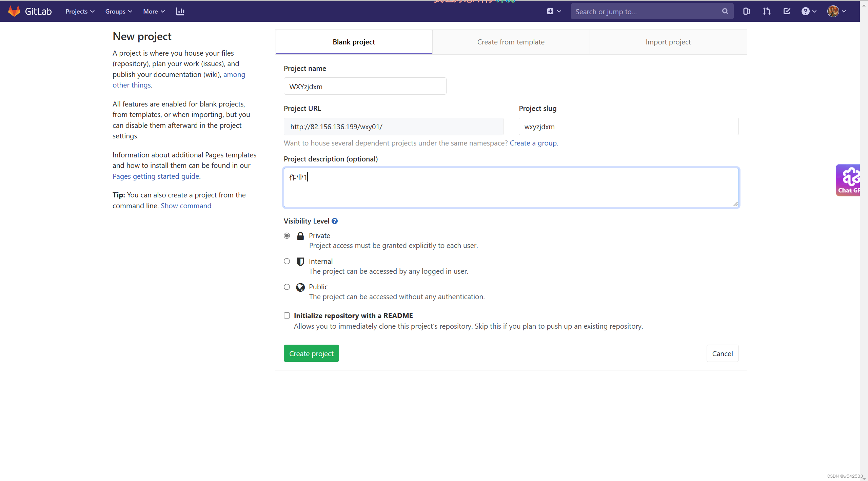Image resolution: width=868 pixels, height=481 pixels.
Task: Click the new item plus icon
Action: 550,11
